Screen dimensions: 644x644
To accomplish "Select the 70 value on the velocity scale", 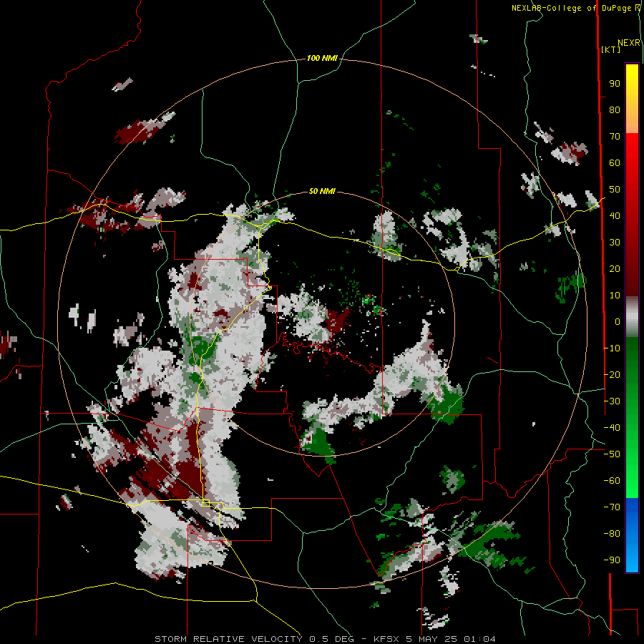I will [x=615, y=137].
